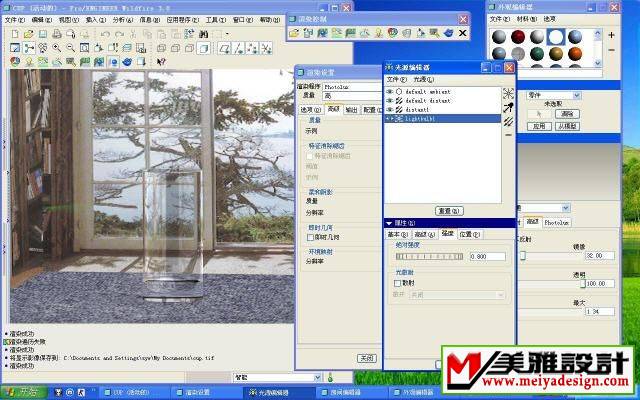The height and width of the screenshot is (400, 640).
Task: Click the 绝对强度 intensity slider
Action: [428, 257]
